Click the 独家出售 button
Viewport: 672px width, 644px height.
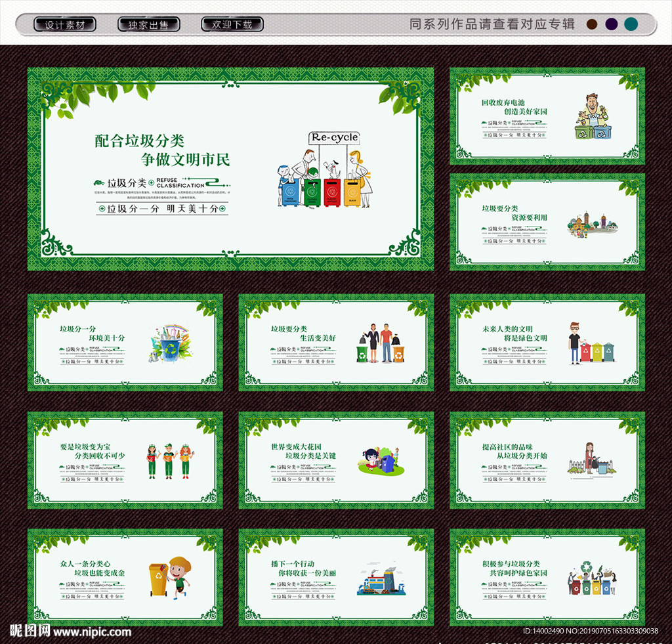[x=148, y=25]
